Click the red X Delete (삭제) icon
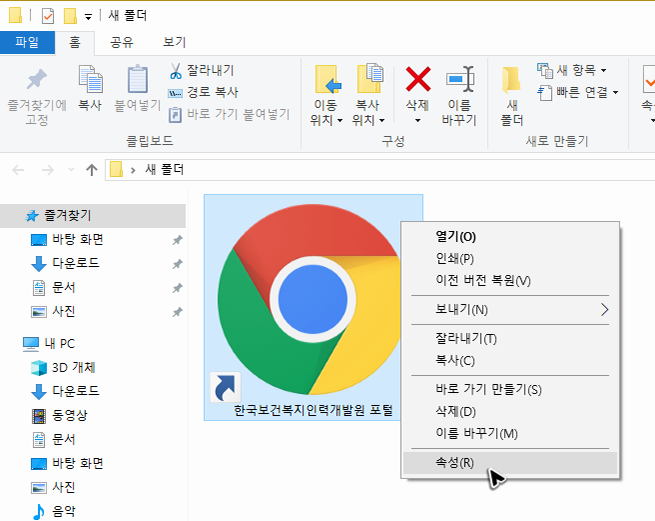This screenshot has height=521, width=655. [x=418, y=79]
